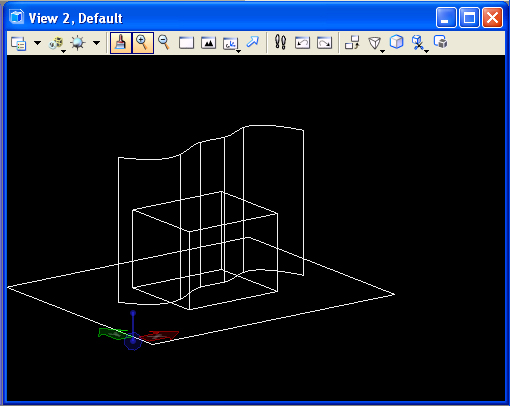Toggle the Clip Volume cube icon
The image size is (510, 406).
pos(397,42)
